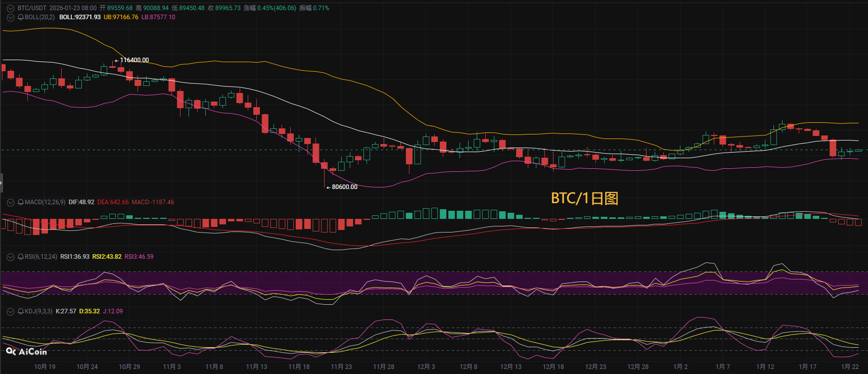Click the BTC/USDT pair name label

(32, 8)
